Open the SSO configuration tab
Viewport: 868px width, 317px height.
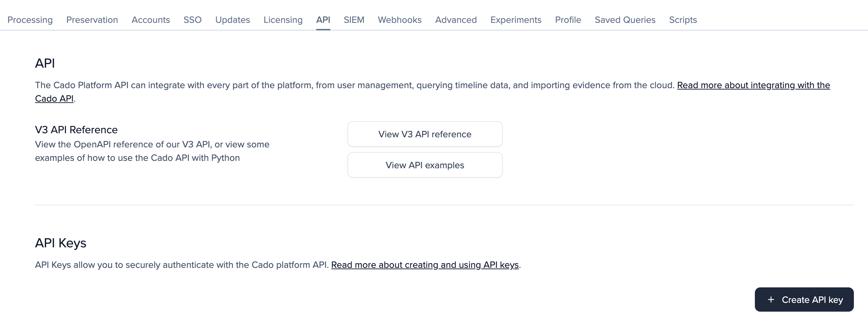tap(192, 20)
